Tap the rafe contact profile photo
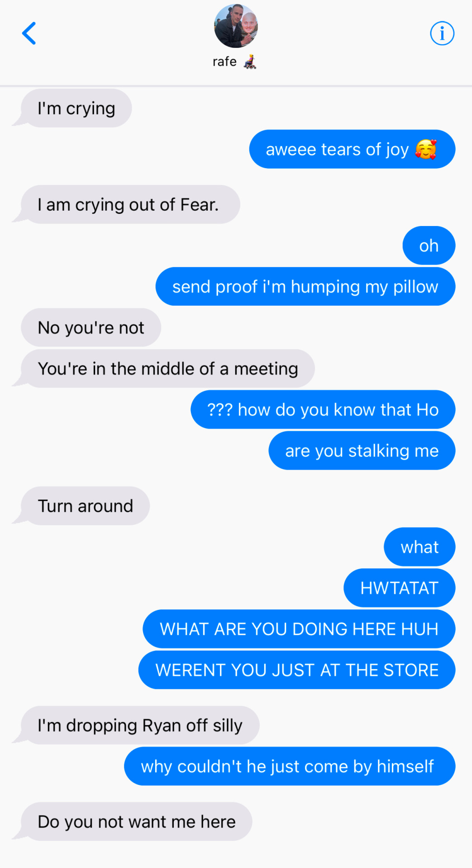This screenshot has width=472, height=868. (236, 26)
